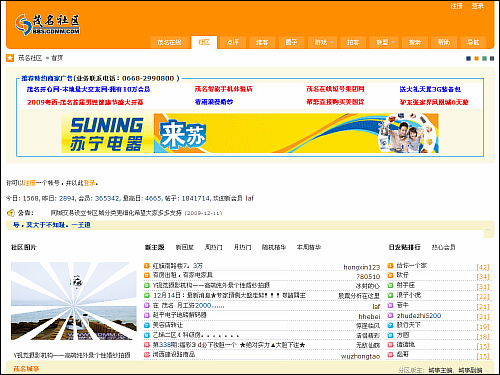Open the 游戏 dropdown in the navigation bar
The height and width of the screenshot is (375, 500).
tap(322, 42)
